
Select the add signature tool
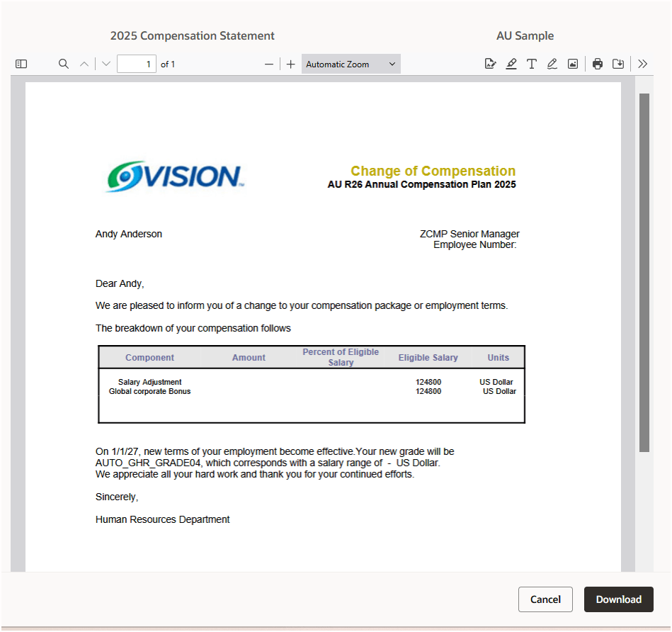tap(490, 64)
